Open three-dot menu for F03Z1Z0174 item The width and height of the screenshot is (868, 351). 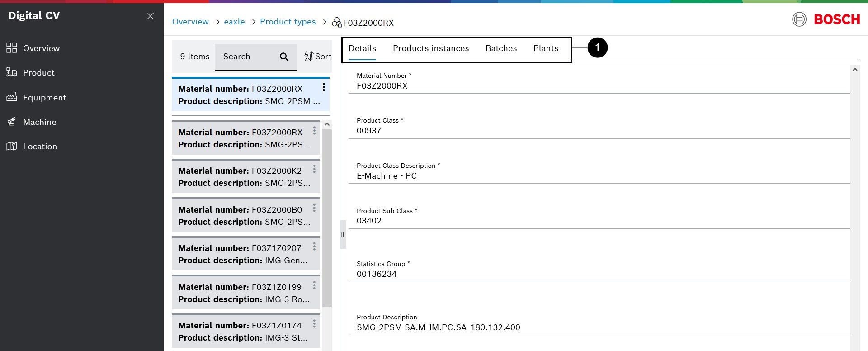click(314, 324)
